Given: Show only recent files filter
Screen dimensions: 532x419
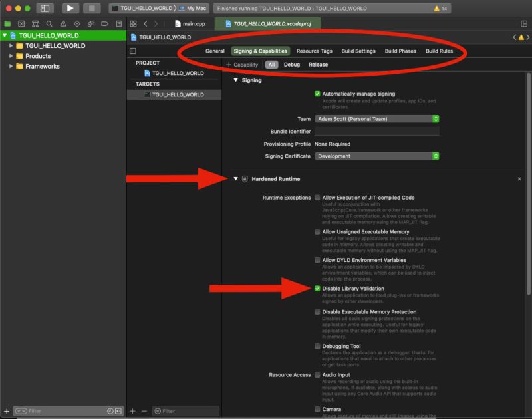Looking at the screenshot, I should coord(110,411).
